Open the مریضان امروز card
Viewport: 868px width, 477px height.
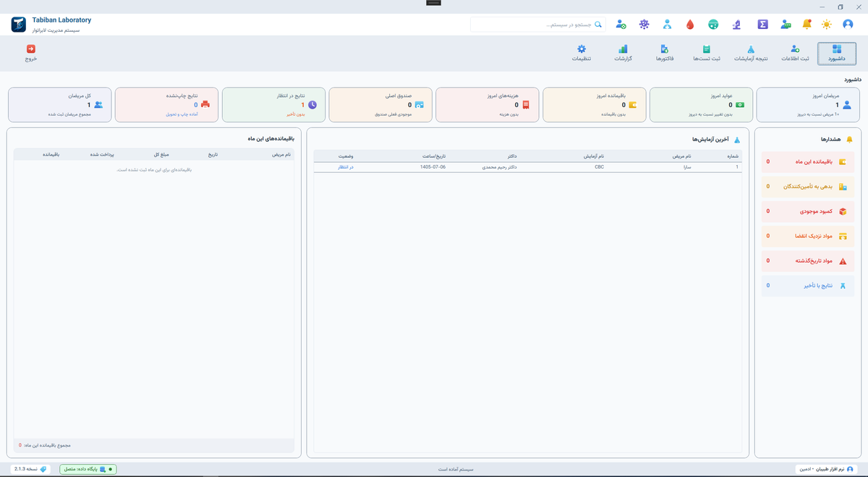click(x=808, y=105)
